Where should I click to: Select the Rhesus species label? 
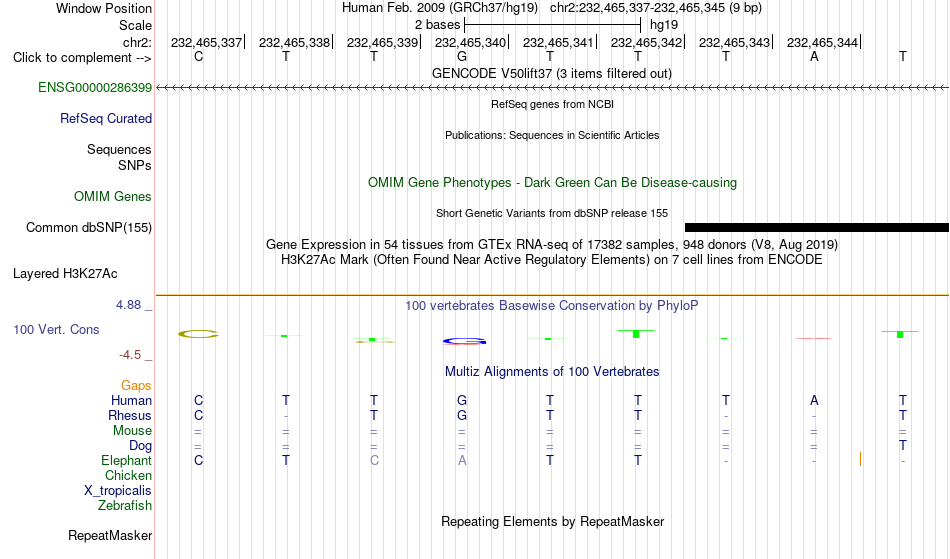tap(130, 415)
